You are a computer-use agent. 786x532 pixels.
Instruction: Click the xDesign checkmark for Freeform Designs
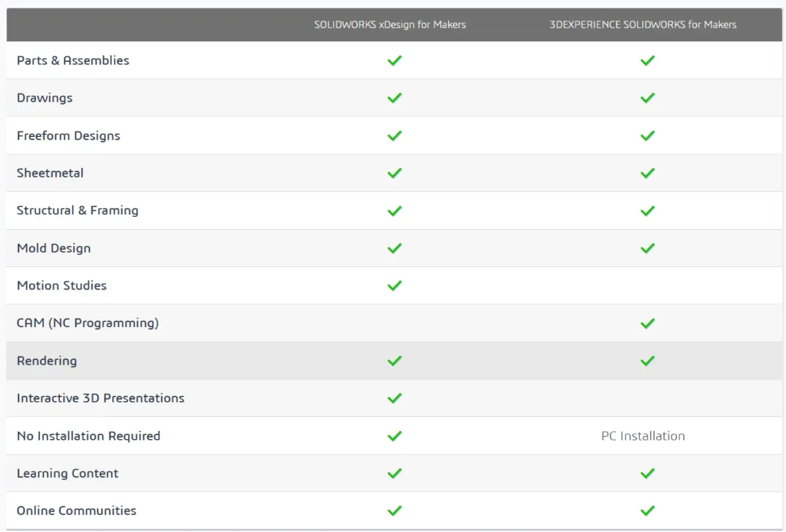point(394,136)
